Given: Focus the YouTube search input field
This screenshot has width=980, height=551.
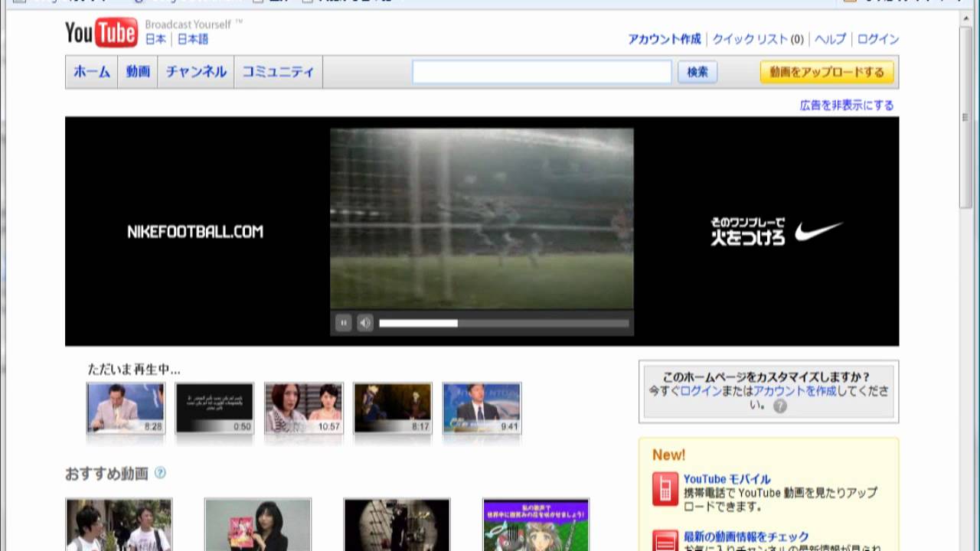Looking at the screenshot, I should (x=542, y=72).
